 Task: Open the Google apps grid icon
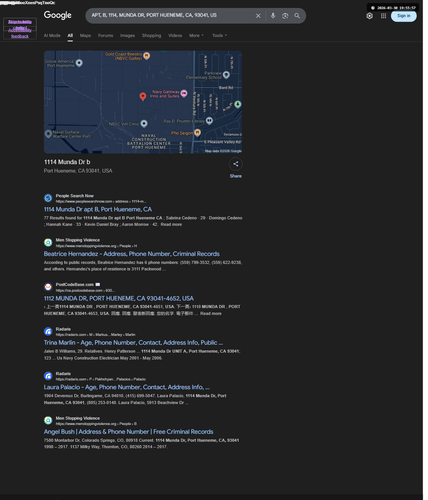383,16
